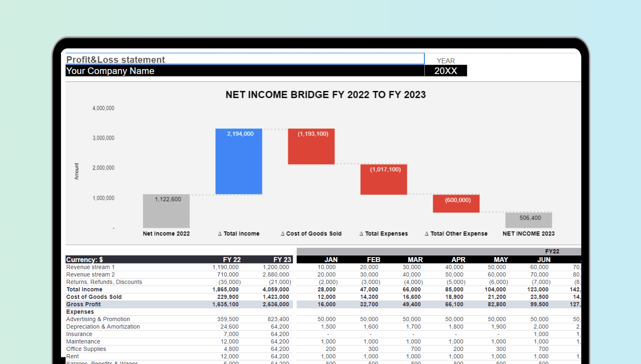The height and width of the screenshot is (364, 641).
Task: Click the 'Cost of Goods Sold' row label
Action: [x=94, y=297]
